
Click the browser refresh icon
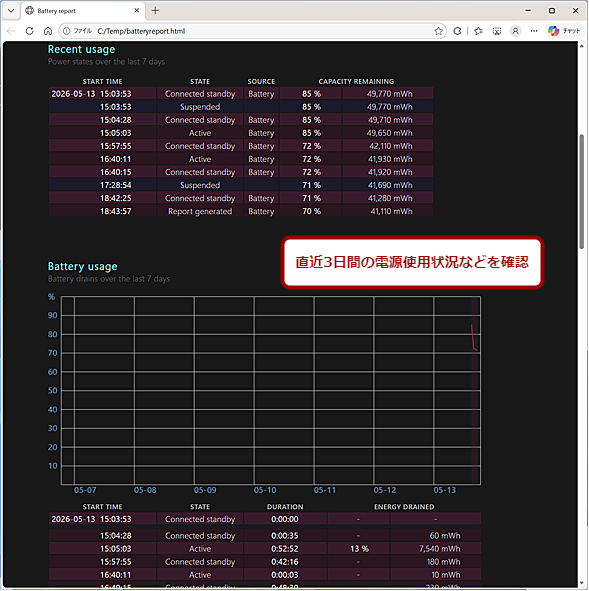29,31
